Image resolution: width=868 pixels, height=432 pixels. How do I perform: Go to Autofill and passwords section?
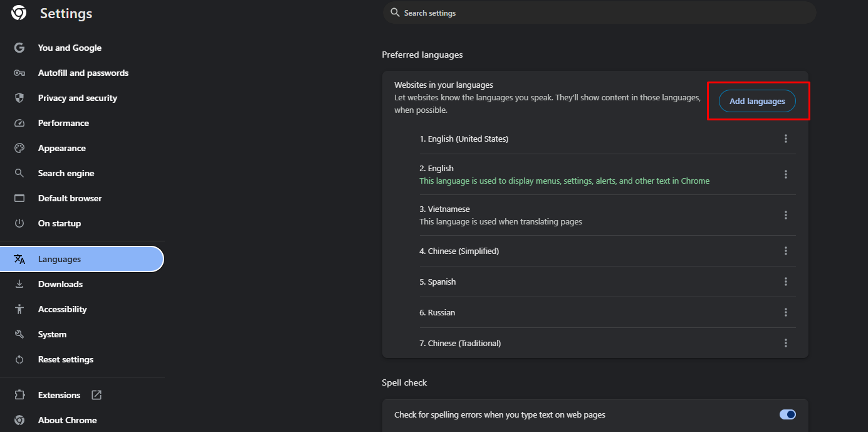click(x=82, y=73)
